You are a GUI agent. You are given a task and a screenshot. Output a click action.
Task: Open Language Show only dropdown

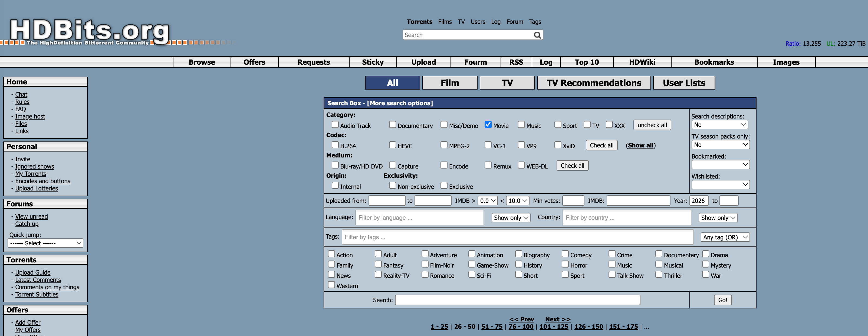point(511,218)
